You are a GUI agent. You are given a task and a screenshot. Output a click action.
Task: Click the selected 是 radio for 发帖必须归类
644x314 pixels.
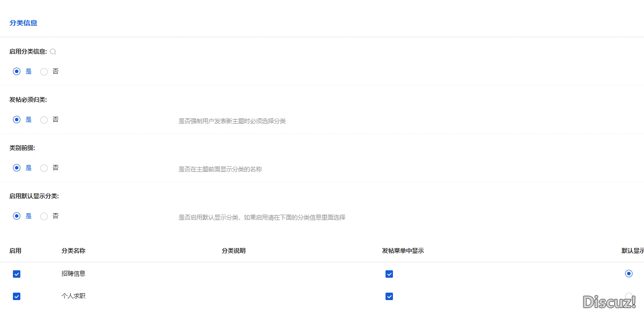coord(16,119)
